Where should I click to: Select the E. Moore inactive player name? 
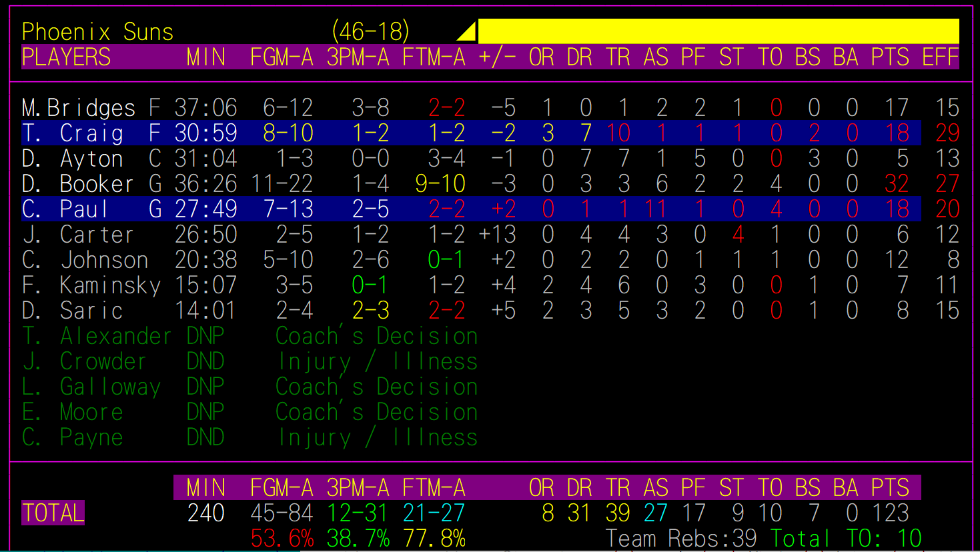coord(72,412)
